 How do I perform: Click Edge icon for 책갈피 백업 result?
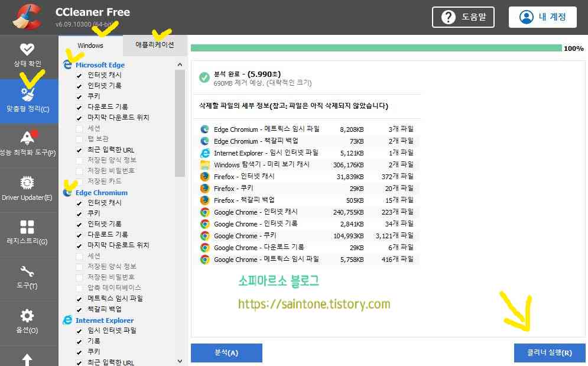tap(204, 141)
